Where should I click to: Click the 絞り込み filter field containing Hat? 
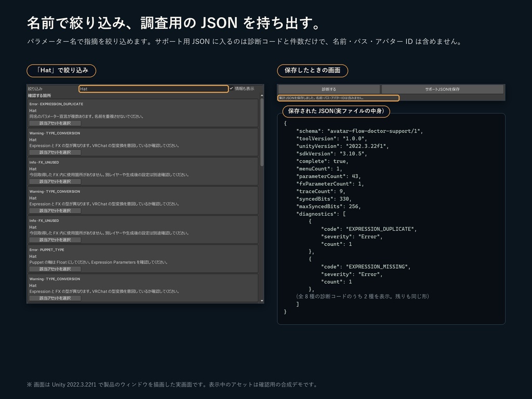(153, 89)
